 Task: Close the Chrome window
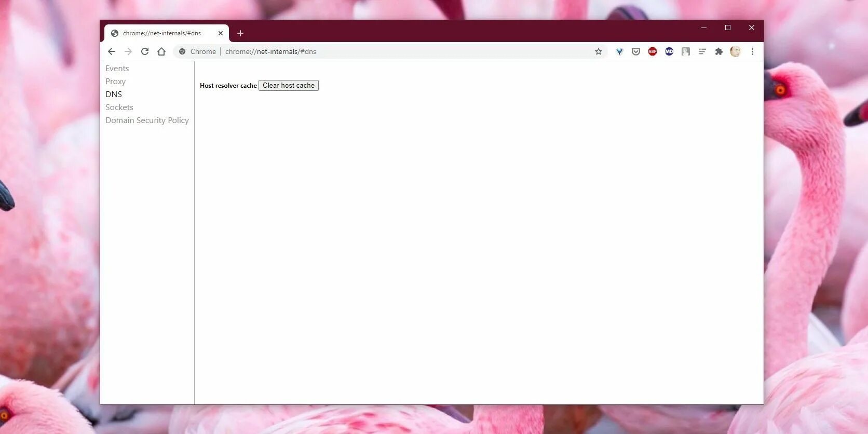(752, 28)
